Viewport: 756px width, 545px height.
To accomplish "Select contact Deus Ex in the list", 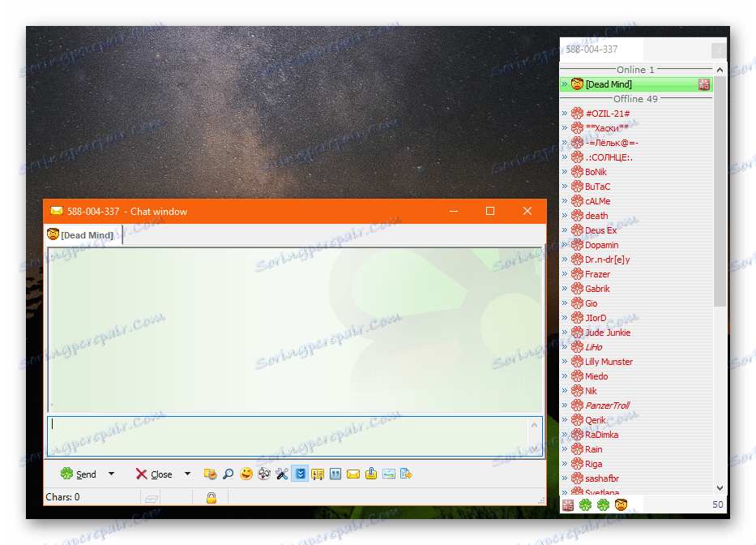I will [636, 230].
